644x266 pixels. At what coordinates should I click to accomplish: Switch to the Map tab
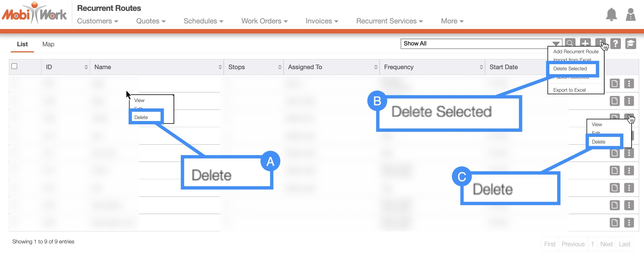click(48, 44)
